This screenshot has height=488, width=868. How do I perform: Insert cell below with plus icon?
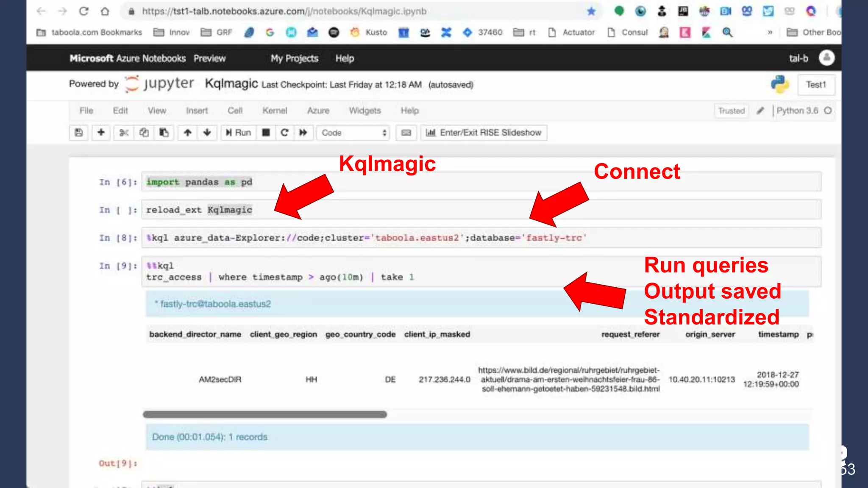click(101, 133)
